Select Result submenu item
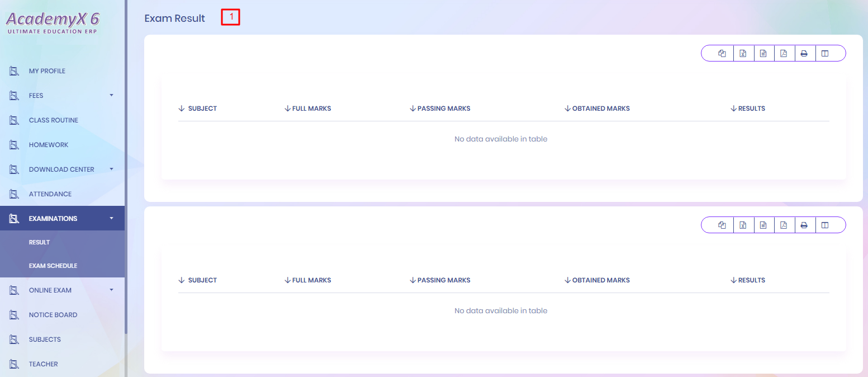 pyautogui.click(x=40, y=242)
